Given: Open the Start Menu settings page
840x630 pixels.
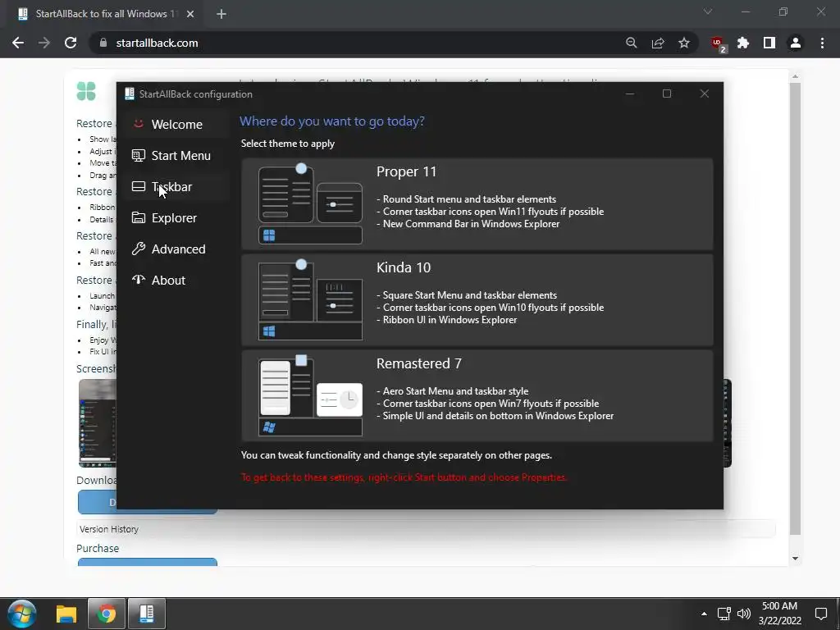Looking at the screenshot, I should tap(177, 155).
